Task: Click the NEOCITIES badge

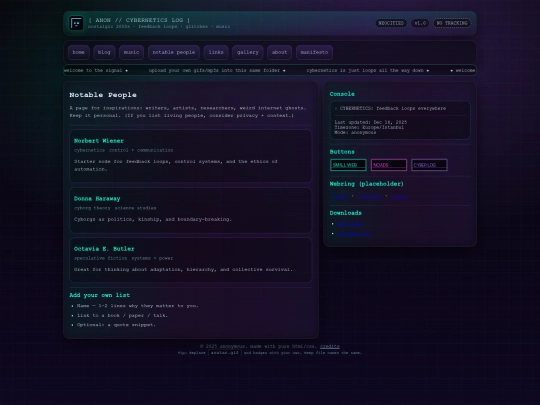Action: click(x=391, y=23)
